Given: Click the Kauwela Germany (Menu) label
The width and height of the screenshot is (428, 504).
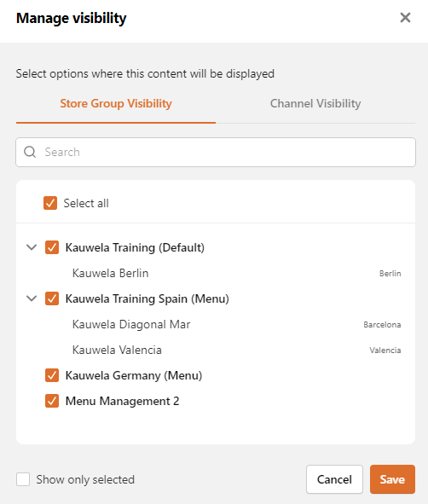Looking at the screenshot, I should (134, 375).
